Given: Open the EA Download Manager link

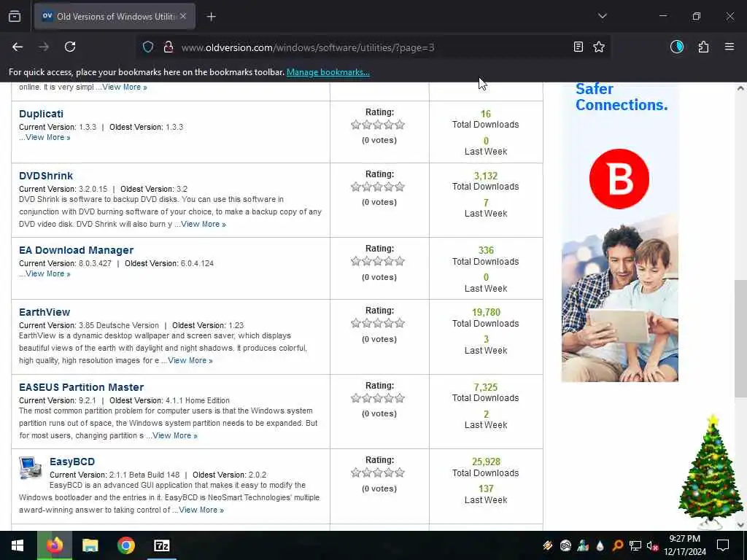Looking at the screenshot, I should 76,250.
